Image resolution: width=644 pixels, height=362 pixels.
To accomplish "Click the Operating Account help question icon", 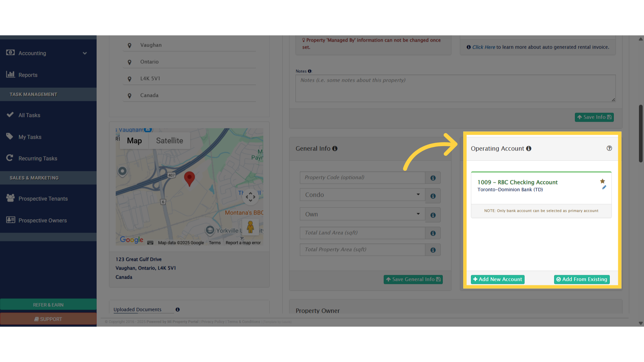I will 609,148.
